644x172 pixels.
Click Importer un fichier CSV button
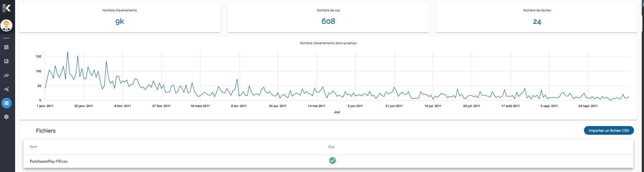coord(608,131)
